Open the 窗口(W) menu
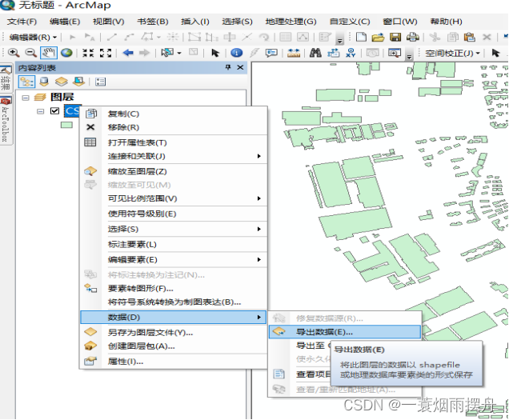509x420 pixels. [400, 22]
